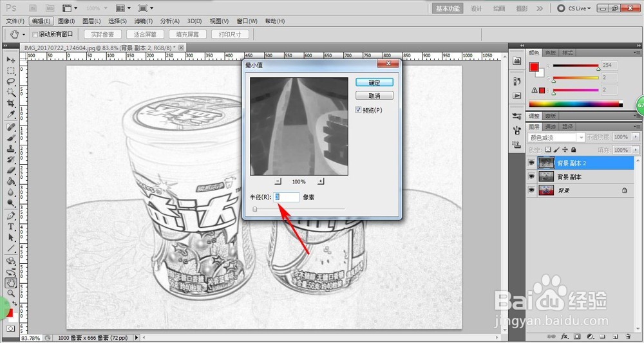Expand more workspaces chevron
This screenshot has height=343, width=644.
540,8
